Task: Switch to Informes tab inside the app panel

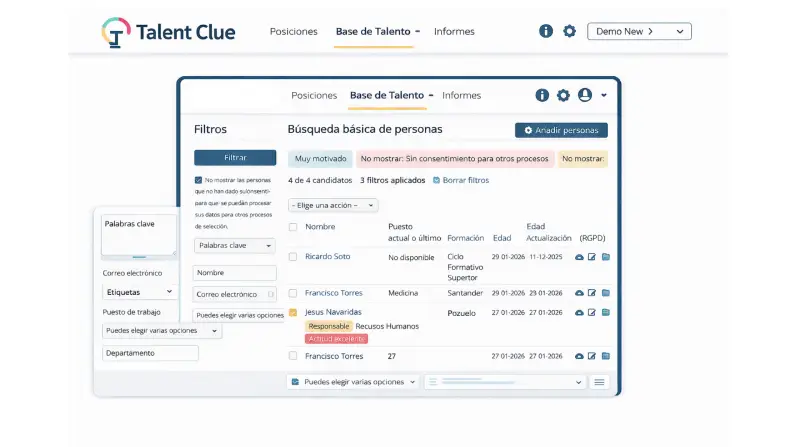Action: [x=462, y=95]
